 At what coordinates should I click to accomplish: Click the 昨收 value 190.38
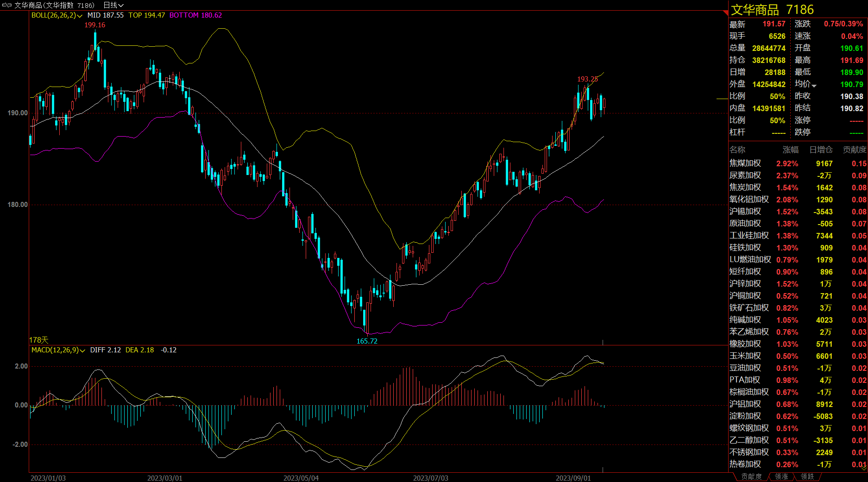point(852,96)
